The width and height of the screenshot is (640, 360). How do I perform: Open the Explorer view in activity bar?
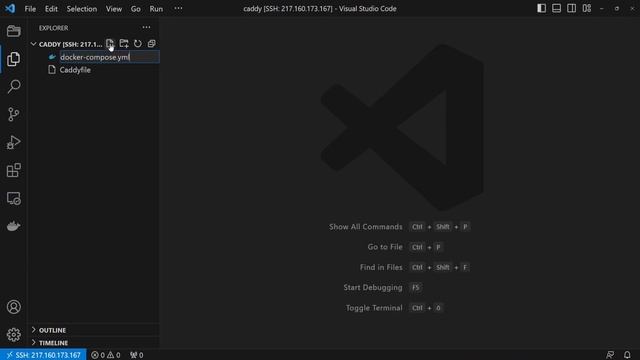click(13, 59)
